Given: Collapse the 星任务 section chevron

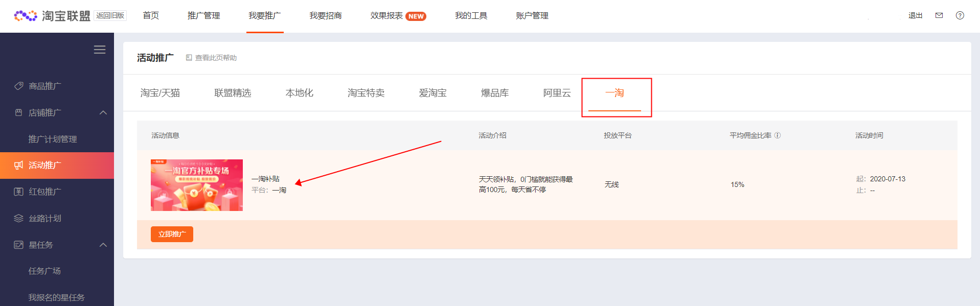Looking at the screenshot, I should 103,245.
